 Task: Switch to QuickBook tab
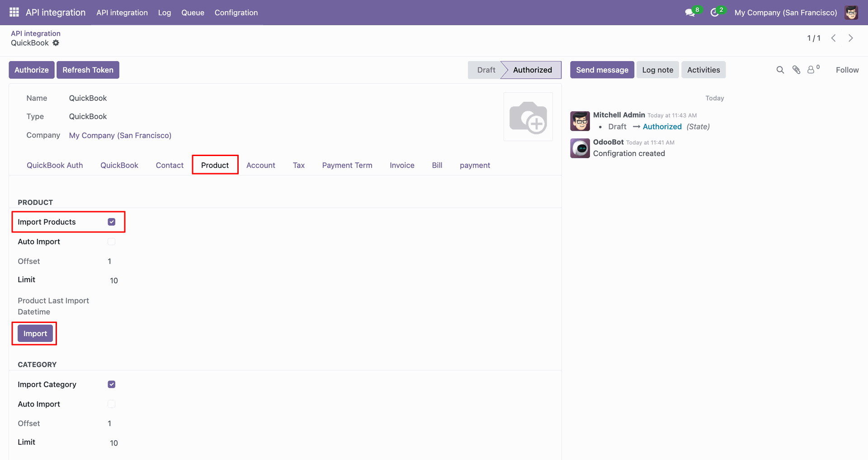coord(119,165)
